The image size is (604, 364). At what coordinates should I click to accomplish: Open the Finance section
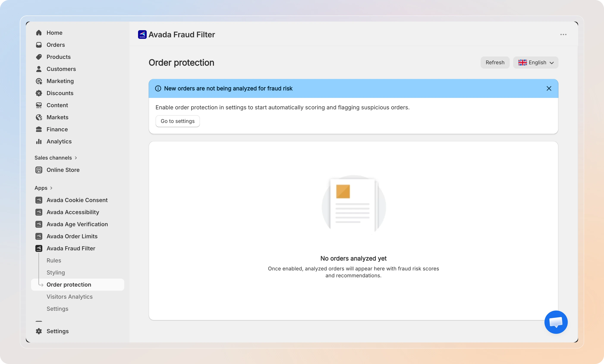pyautogui.click(x=57, y=129)
